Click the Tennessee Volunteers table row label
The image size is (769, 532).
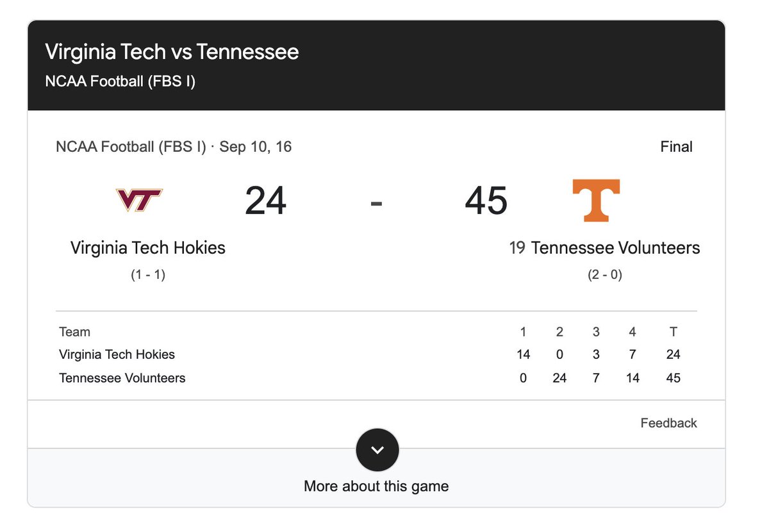coord(122,378)
